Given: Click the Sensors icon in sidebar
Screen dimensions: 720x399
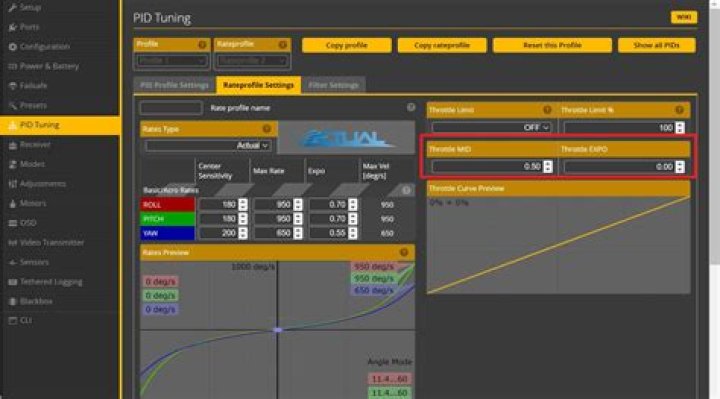Looking at the screenshot, I should click(x=12, y=262).
